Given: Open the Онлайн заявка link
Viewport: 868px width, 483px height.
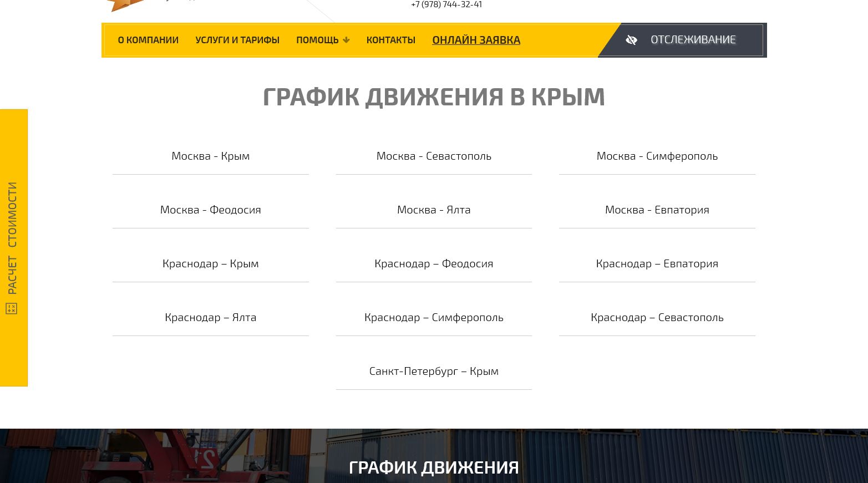Looking at the screenshot, I should (x=476, y=40).
